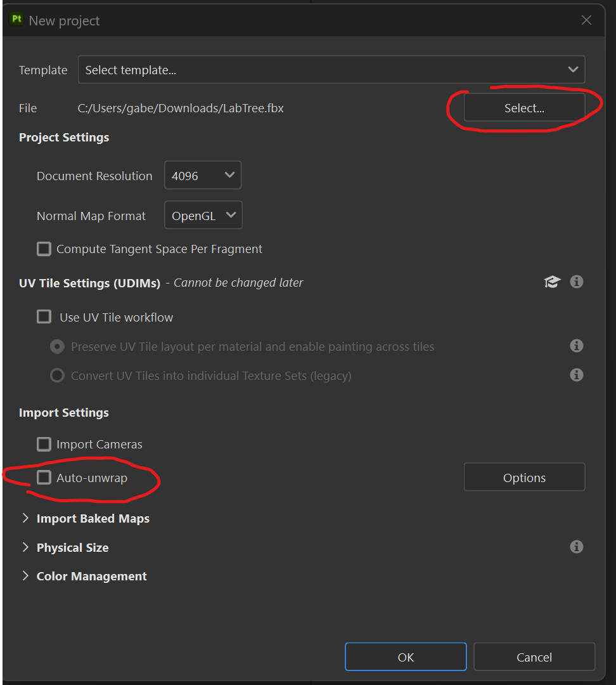Expand the Import Baked Maps section
Viewport: 616px width, 685px height.
(x=26, y=518)
